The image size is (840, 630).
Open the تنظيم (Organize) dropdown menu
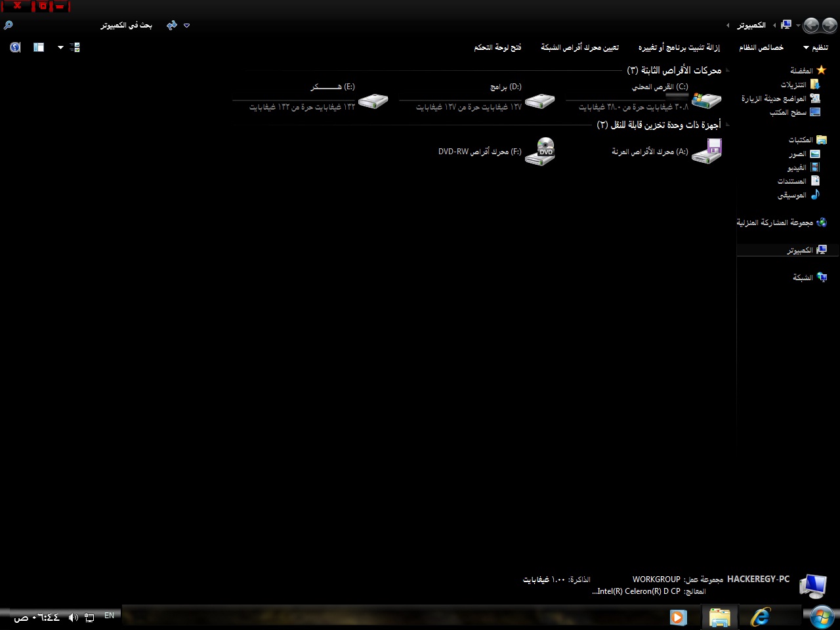tap(816, 47)
